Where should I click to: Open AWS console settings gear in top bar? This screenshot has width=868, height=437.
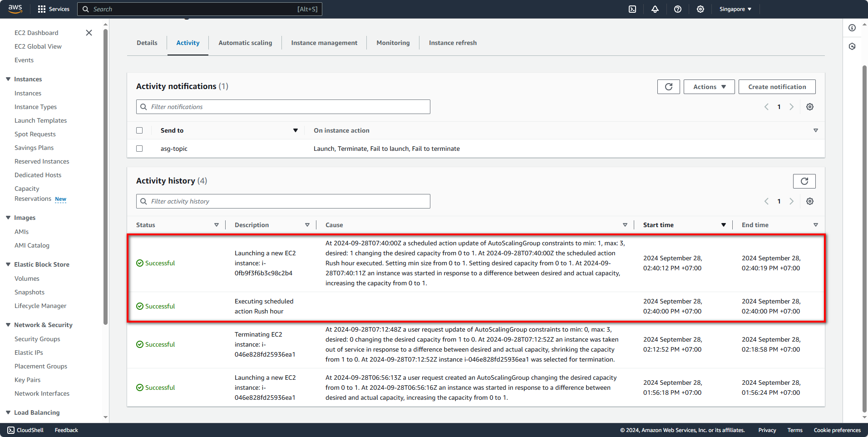click(700, 9)
